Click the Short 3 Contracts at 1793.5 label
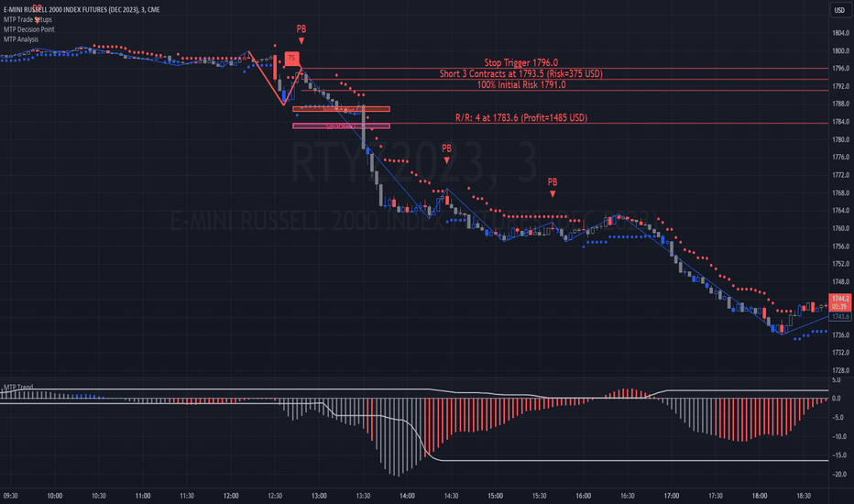The image size is (854, 504). pyautogui.click(x=521, y=73)
